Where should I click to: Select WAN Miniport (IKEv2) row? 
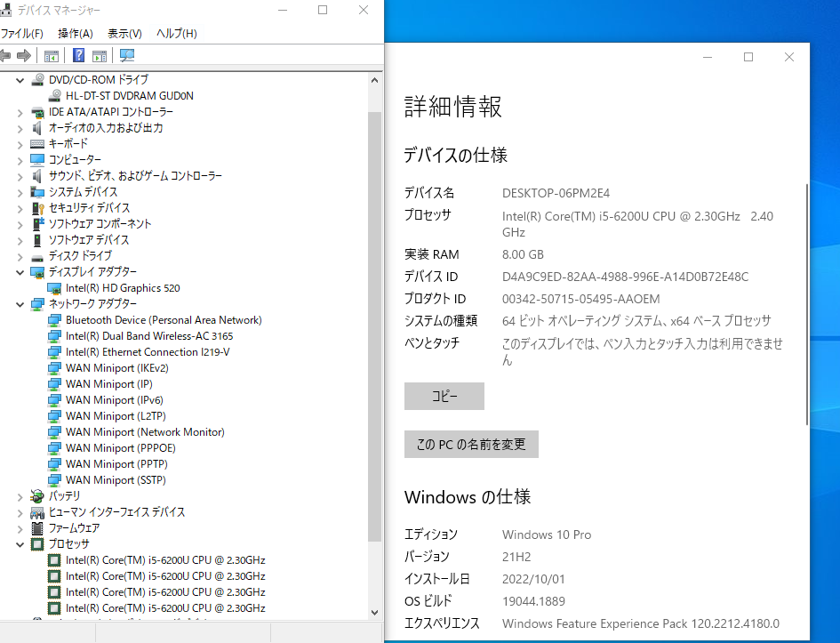[x=116, y=368]
